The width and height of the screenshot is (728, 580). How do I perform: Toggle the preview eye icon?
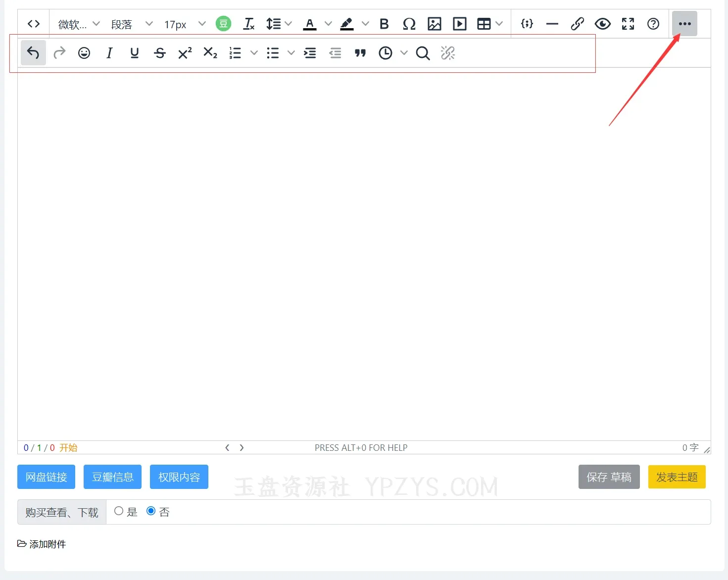coord(602,24)
